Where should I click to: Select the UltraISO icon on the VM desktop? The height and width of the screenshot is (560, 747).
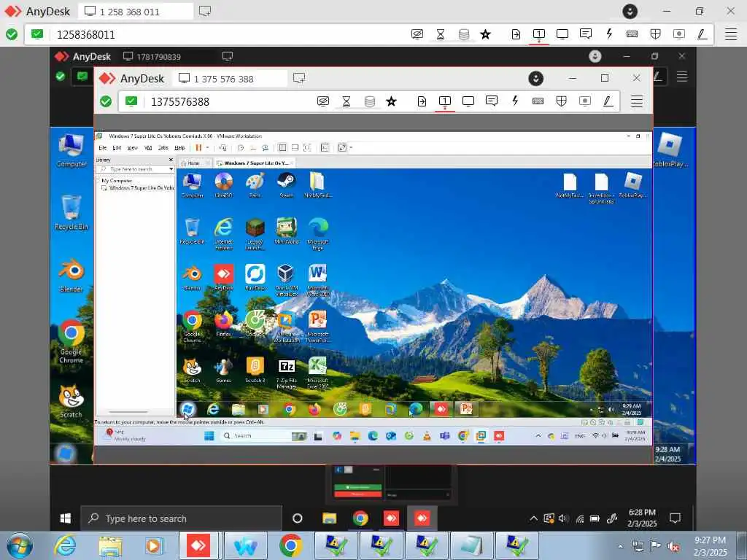pos(223,184)
